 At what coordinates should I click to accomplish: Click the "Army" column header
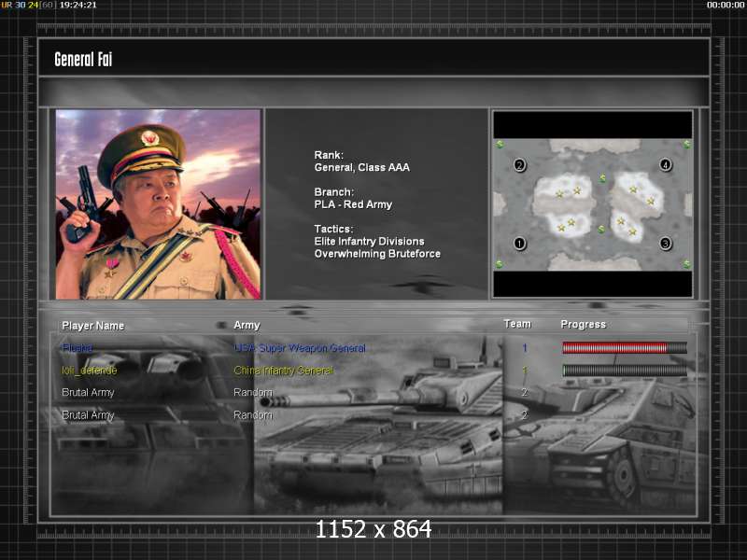click(247, 325)
